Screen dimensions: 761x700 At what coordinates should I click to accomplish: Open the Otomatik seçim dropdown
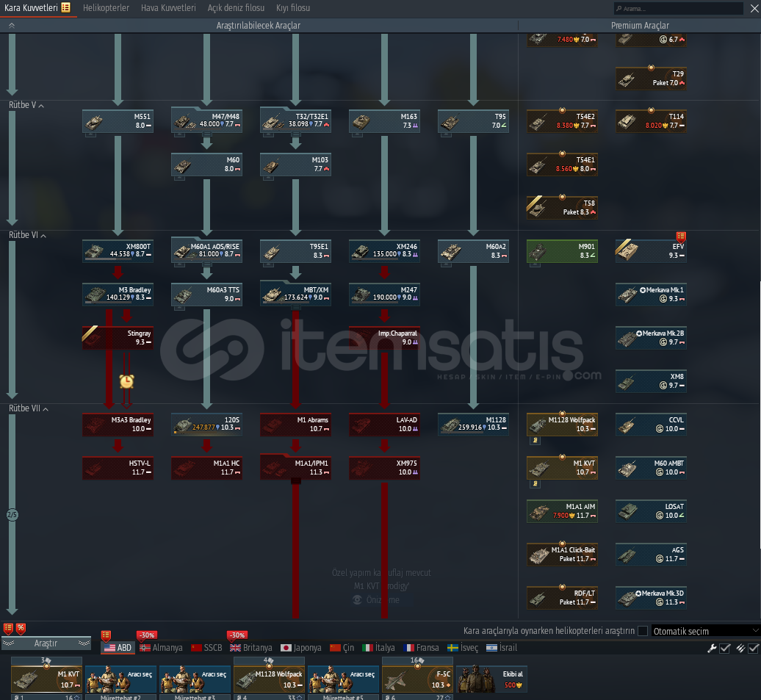coord(705,631)
